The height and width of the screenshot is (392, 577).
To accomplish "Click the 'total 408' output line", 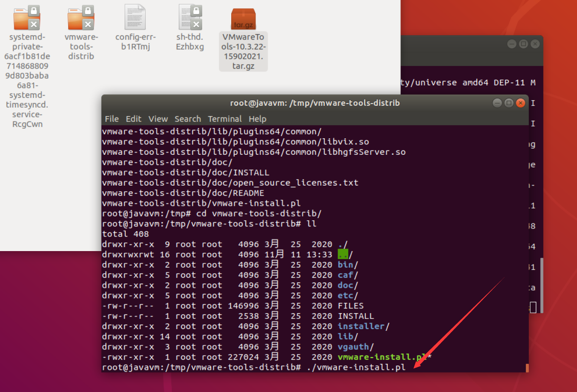I will pyautogui.click(x=125, y=234).
